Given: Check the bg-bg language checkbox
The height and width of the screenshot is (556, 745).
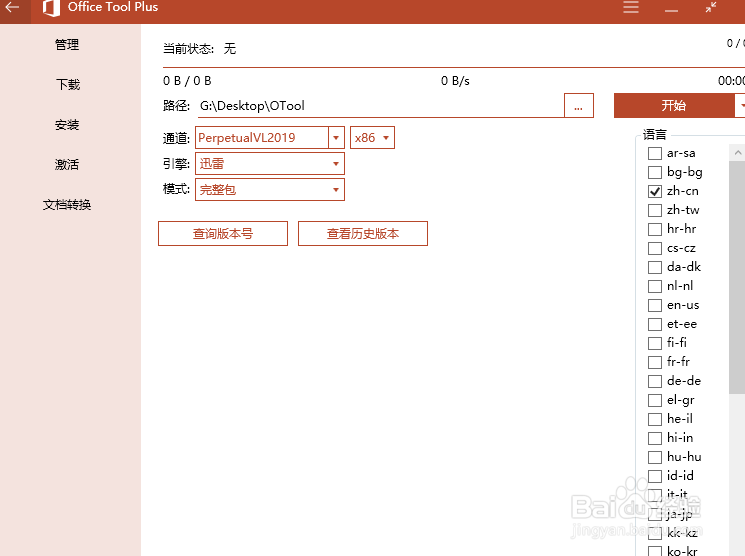Looking at the screenshot, I should click(655, 172).
